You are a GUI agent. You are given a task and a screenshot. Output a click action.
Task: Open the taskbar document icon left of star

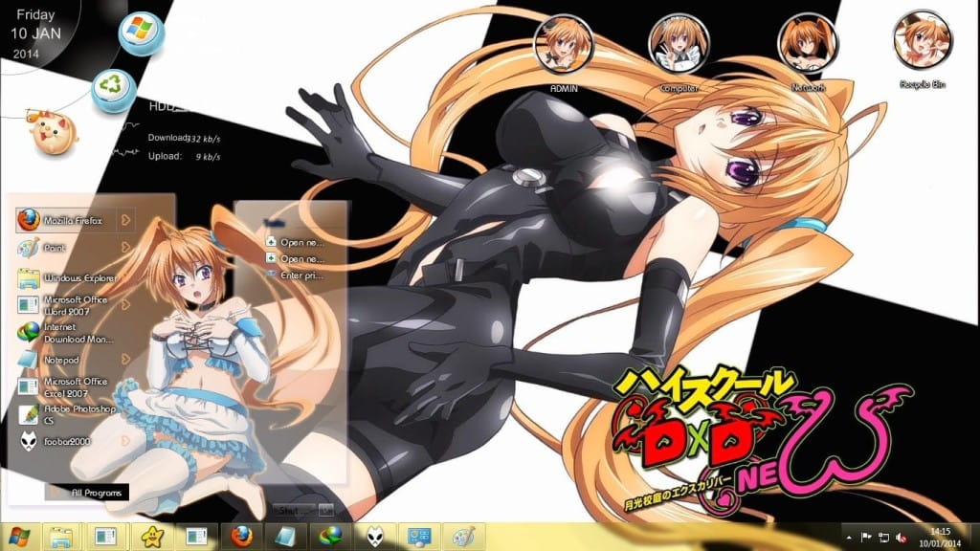pos(105,537)
